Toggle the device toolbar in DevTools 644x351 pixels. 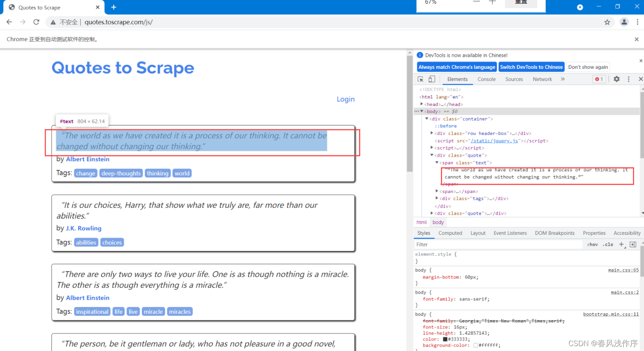click(x=432, y=79)
